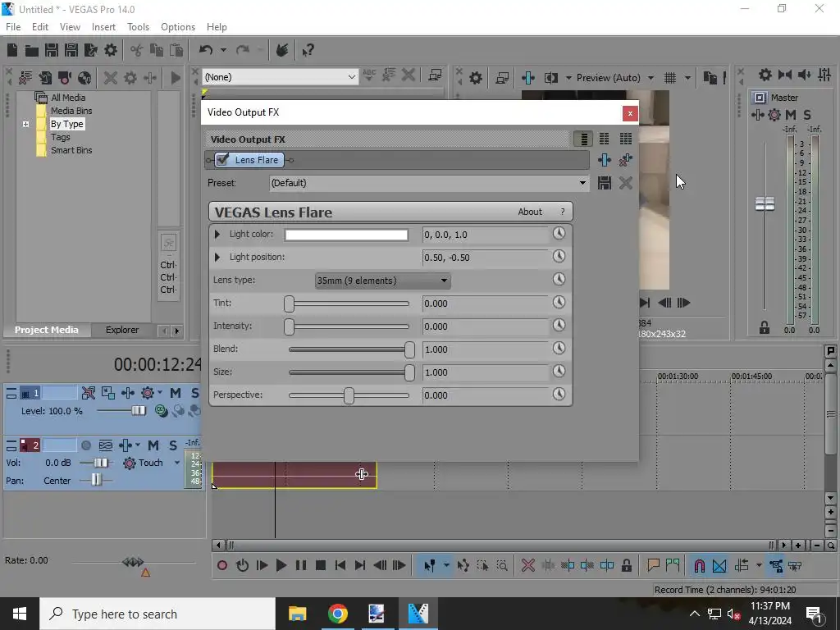Select the Zoom edit tool
Image resolution: width=840 pixels, height=630 pixels.
pos(502,566)
